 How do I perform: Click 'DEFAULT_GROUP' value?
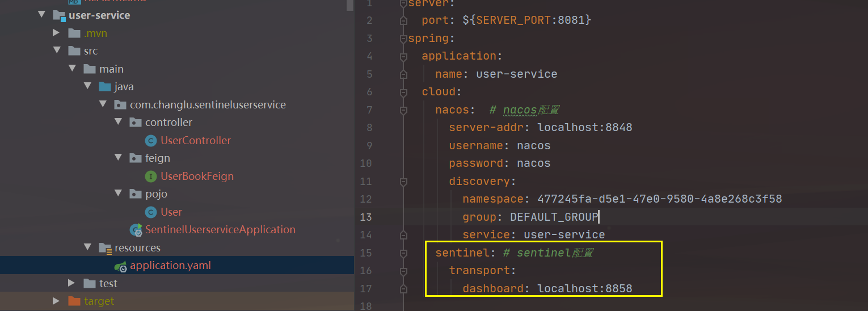[554, 217]
